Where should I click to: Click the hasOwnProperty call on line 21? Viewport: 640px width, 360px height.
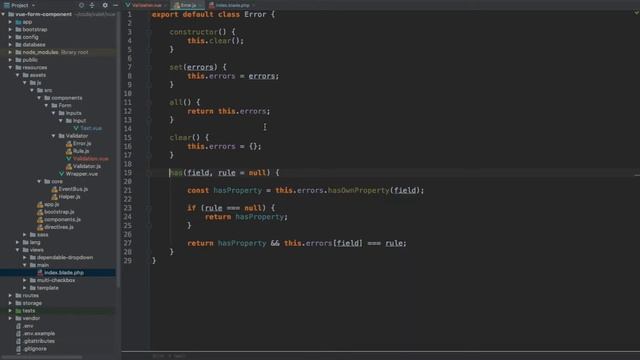point(359,191)
